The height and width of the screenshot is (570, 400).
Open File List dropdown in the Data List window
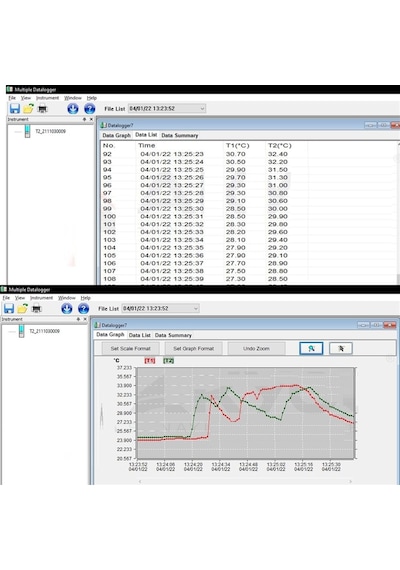coord(167,108)
